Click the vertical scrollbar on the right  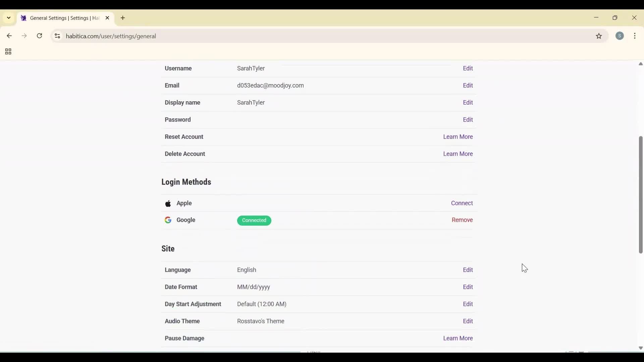click(x=640, y=195)
